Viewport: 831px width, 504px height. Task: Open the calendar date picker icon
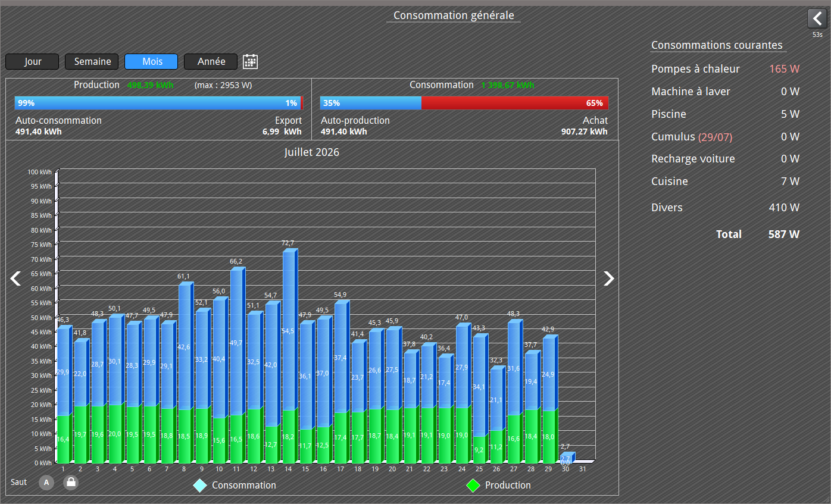coord(251,62)
